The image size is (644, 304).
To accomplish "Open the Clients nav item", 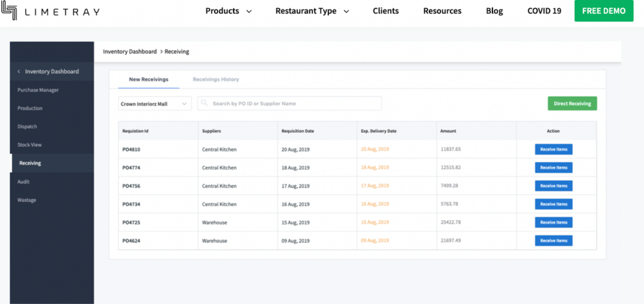I will [386, 11].
